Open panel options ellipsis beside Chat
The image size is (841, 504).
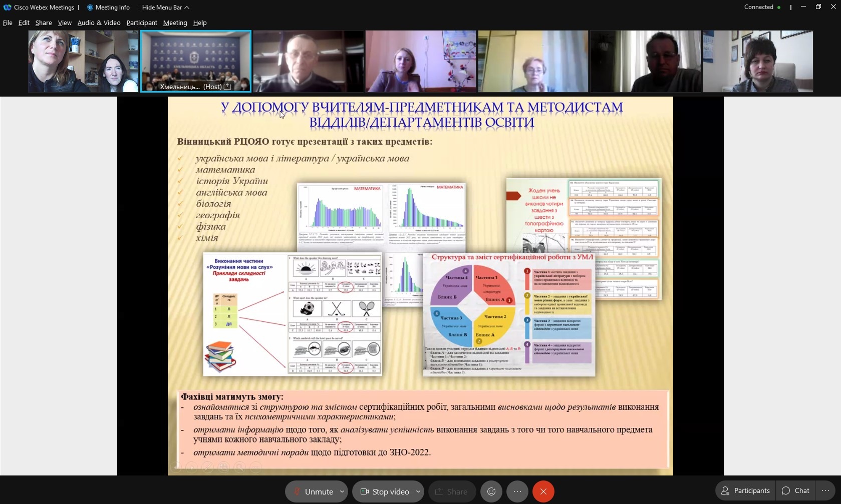[x=825, y=490]
